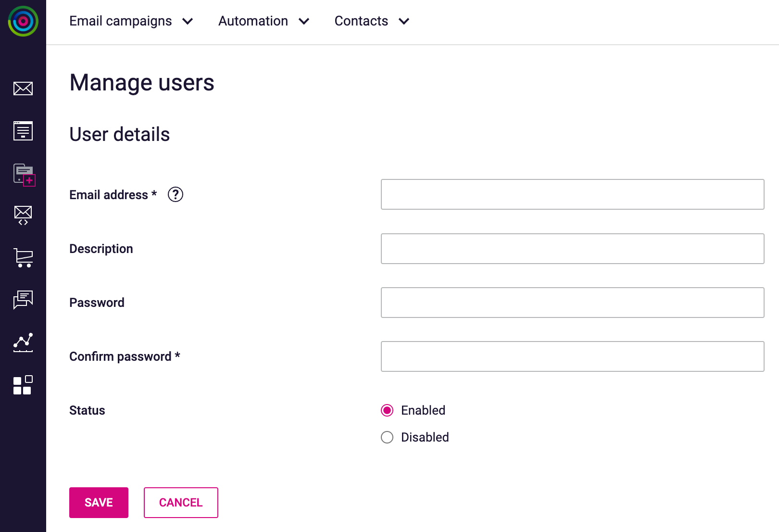Screen dimensions: 779x532
Task: Select the Disabled status radio button
Action: pyautogui.click(x=387, y=437)
